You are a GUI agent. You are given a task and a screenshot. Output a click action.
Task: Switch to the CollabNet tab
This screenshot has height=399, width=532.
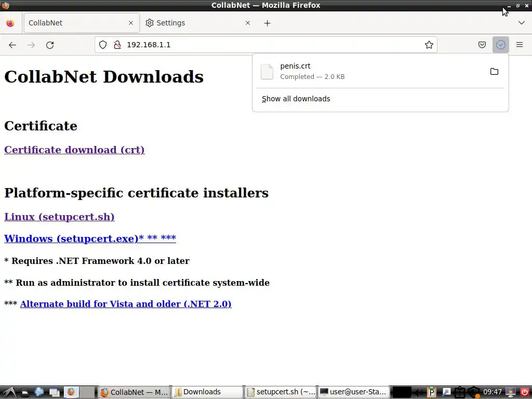(82, 23)
